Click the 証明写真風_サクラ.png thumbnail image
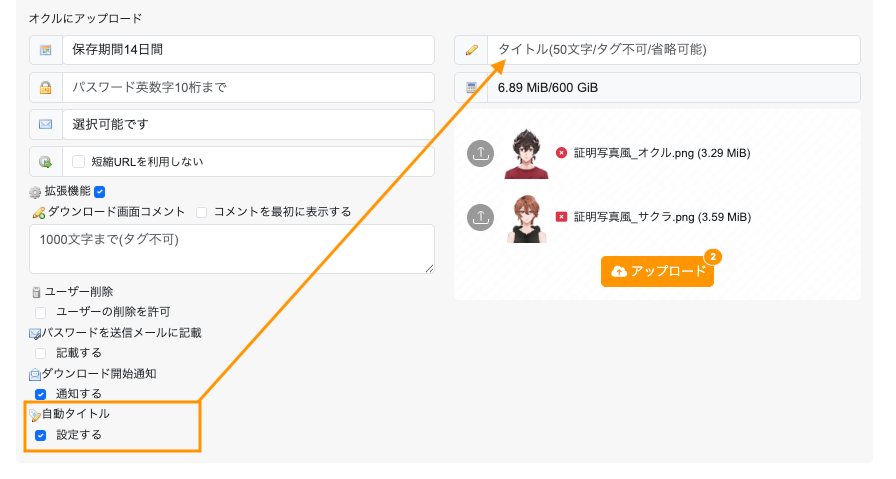 tap(526, 218)
